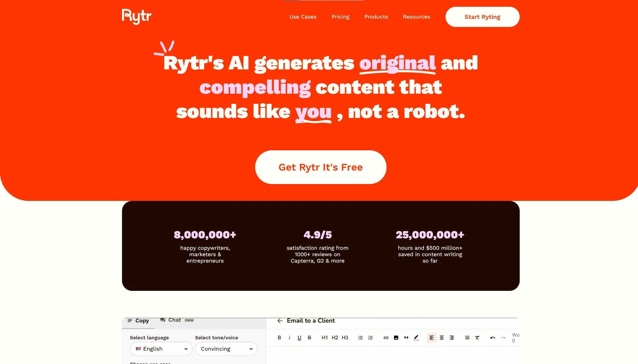
Task: Open the Convincing tone dropdown
Action: 226,349
